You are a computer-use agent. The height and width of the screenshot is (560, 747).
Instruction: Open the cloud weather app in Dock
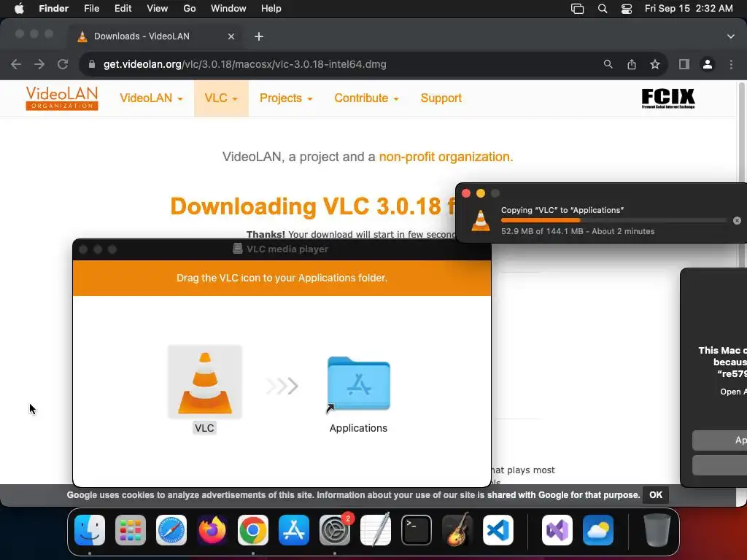(x=598, y=530)
